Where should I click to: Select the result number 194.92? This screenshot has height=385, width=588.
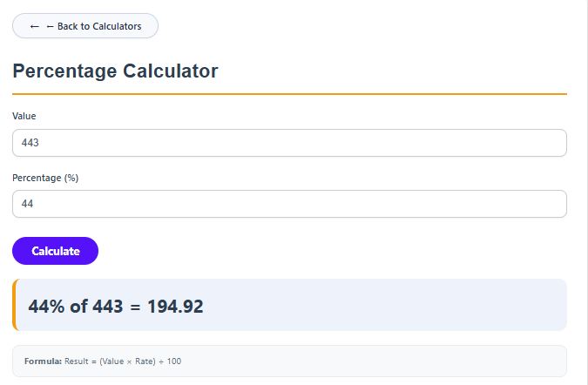174,307
